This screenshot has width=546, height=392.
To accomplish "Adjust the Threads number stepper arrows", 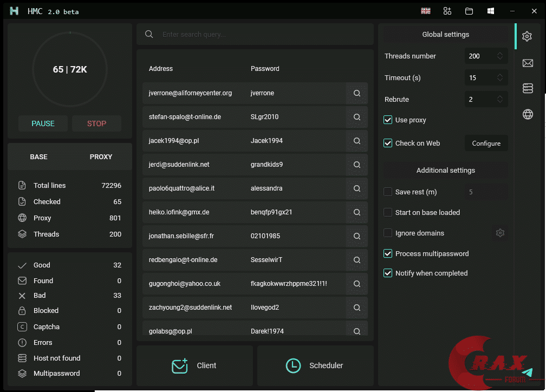I will coord(500,56).
